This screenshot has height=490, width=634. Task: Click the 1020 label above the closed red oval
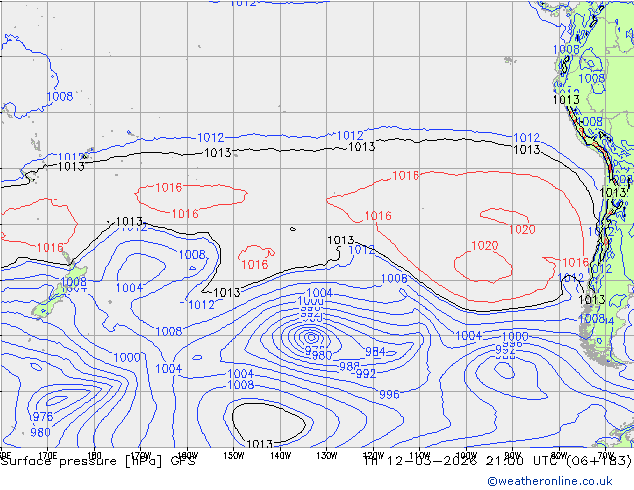[x=485, y=245]
